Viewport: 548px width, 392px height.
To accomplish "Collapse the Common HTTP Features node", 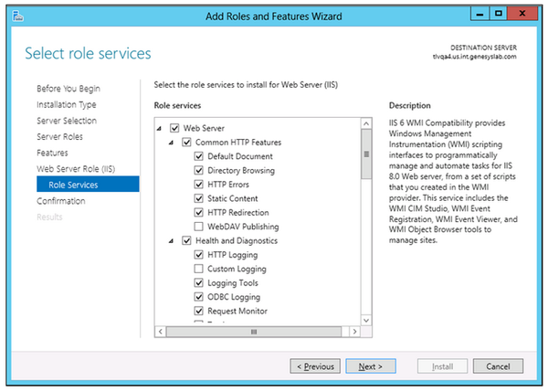I will (x=172, y=143).
